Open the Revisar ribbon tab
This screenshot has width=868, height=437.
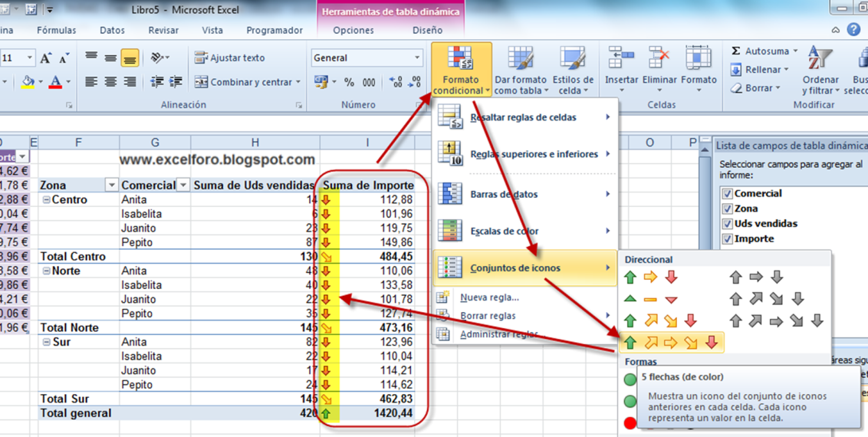(163, 31)
